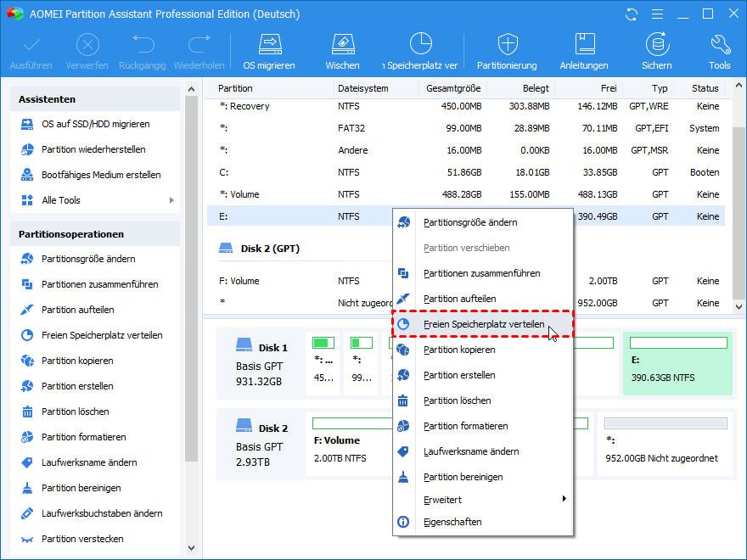
Task: Open the Partitionierung shield icon
Action: pyautogui.click(x=507, y=45)
